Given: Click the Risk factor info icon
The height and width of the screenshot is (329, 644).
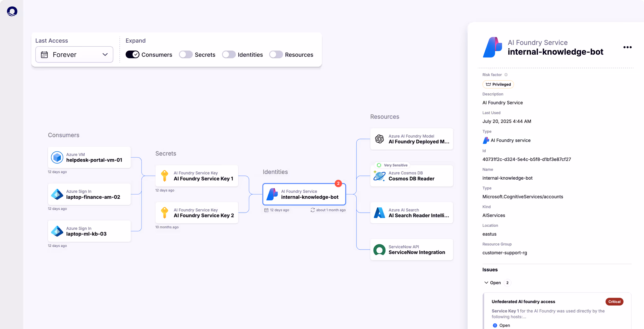Looking at the screenshot, I should (x=506, y=75).
